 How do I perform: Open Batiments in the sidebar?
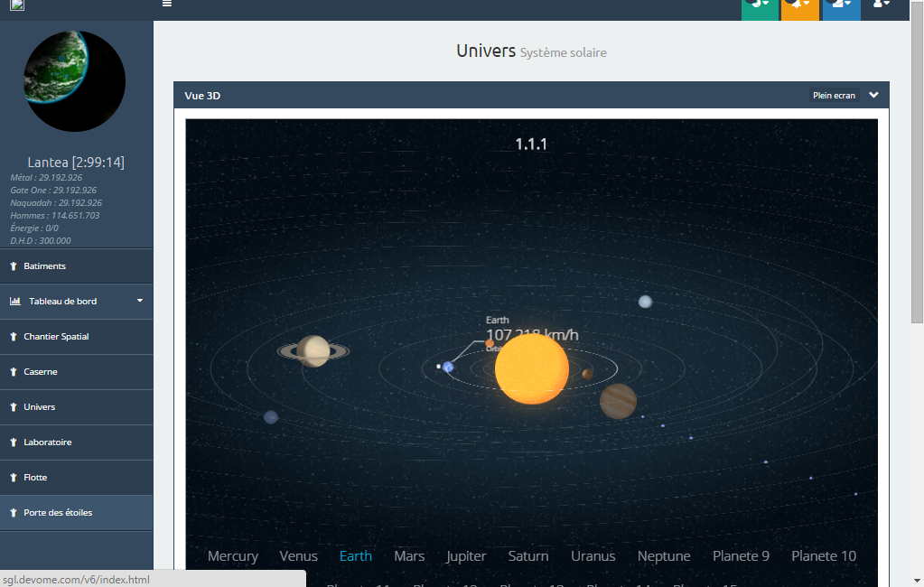[44, 266]
